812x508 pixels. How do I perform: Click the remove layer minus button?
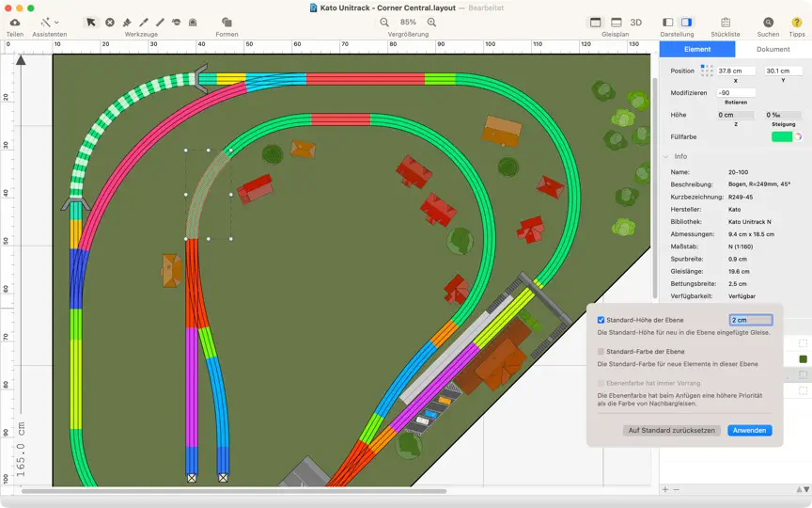tap(676, 489)
